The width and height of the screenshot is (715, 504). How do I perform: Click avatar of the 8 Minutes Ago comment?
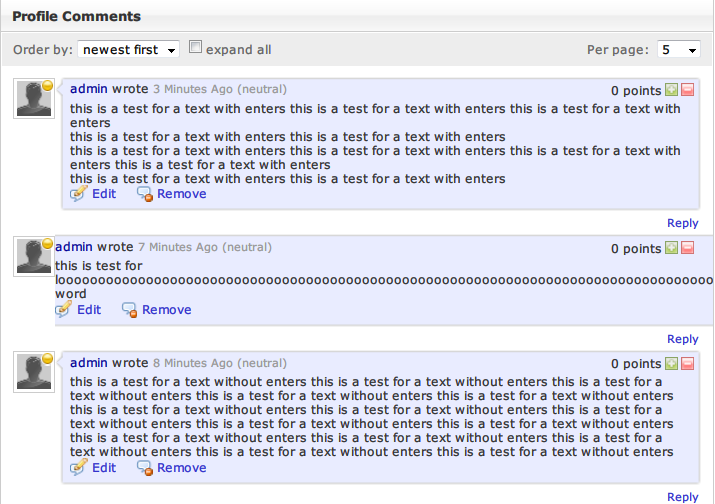[x=34, y=372]
